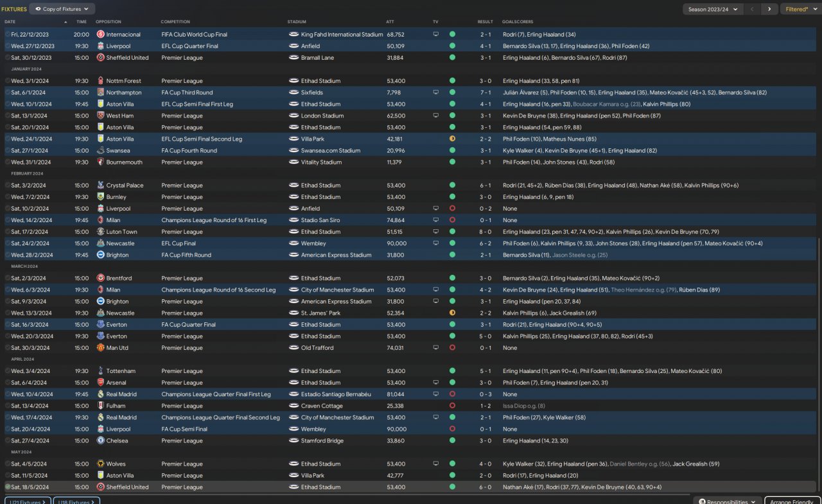The height and width of the screenshot is (504, 822).
Task: Open the Copy of Fixtures view dropdown
Action: 62,9
